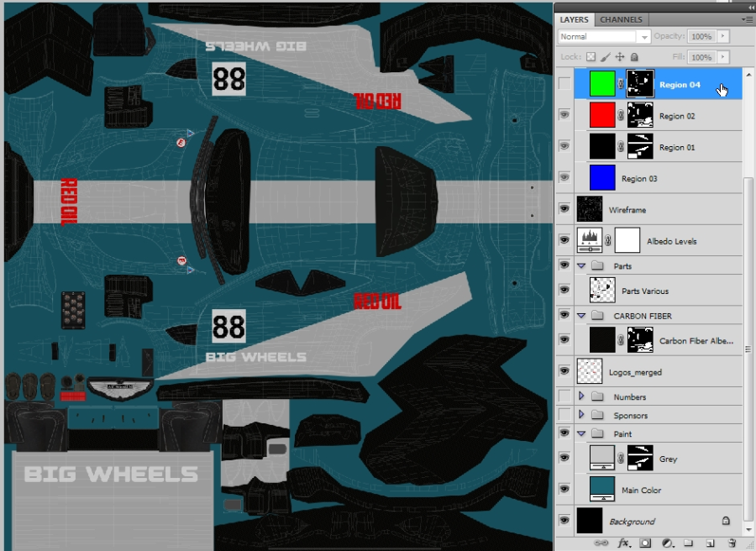
Task: Click the Aston Martin wings badge on canvas
Action: click(120, 386)
